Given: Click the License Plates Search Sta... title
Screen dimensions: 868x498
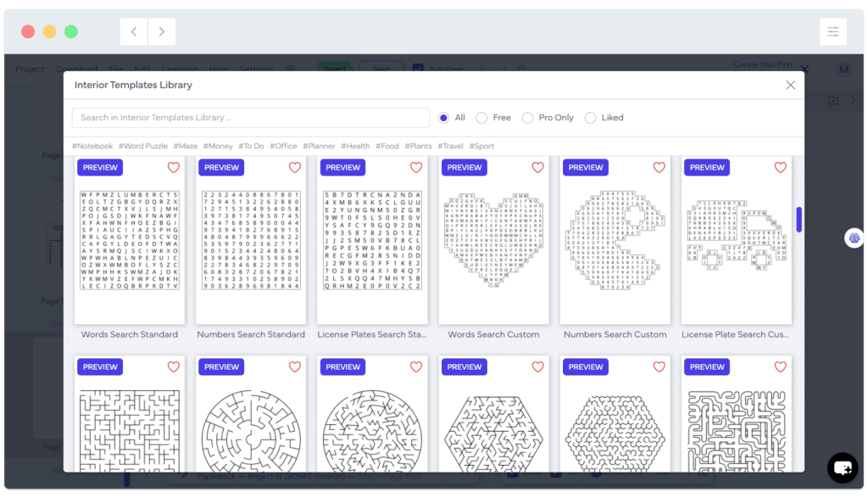Looking at the screenshot, I should (x=372, y=334).
